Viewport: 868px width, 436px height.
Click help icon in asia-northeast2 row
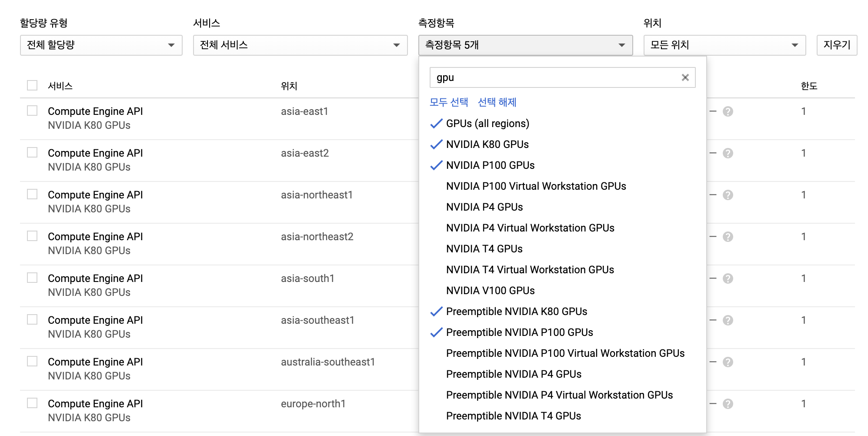[728, 237]
